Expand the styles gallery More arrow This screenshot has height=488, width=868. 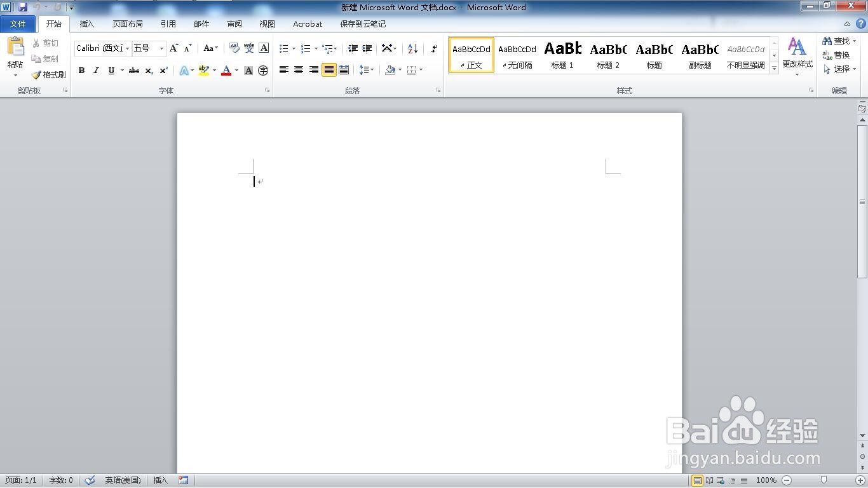[774, 69]
